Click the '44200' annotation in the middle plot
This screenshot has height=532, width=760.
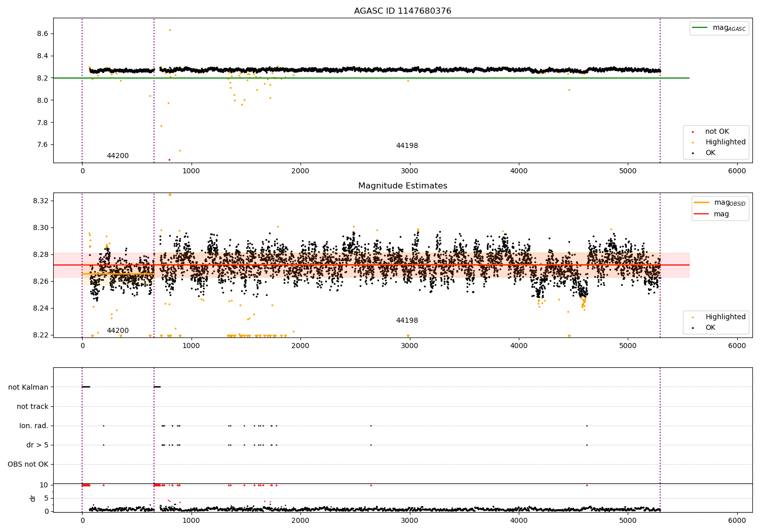[x=118, y=331]
